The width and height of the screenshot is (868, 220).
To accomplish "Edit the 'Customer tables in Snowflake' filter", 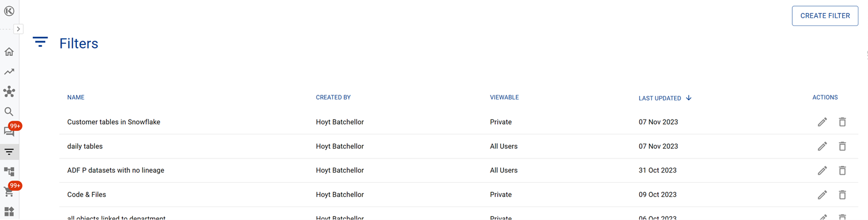I will [x=822, y=122].
